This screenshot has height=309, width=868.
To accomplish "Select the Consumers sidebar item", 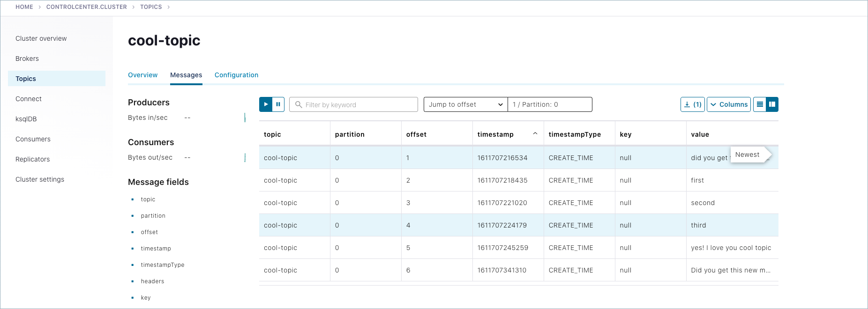I will click(x=33, y=139).
